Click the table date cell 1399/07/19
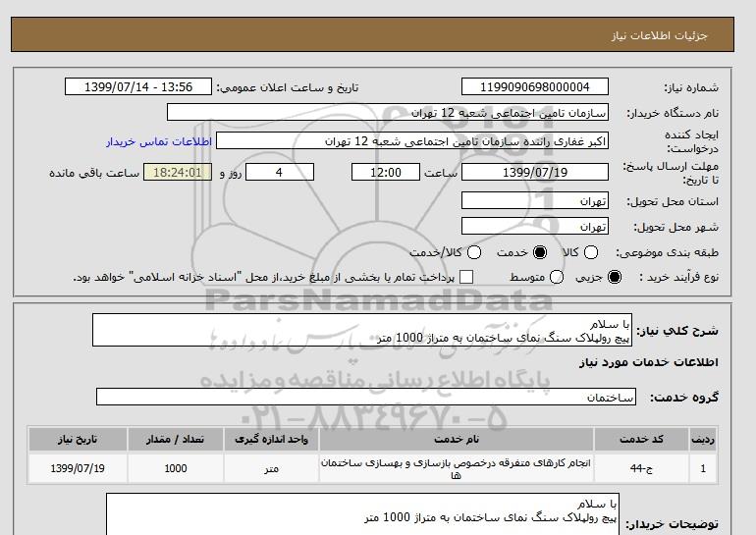 click(x=78, y=468)
